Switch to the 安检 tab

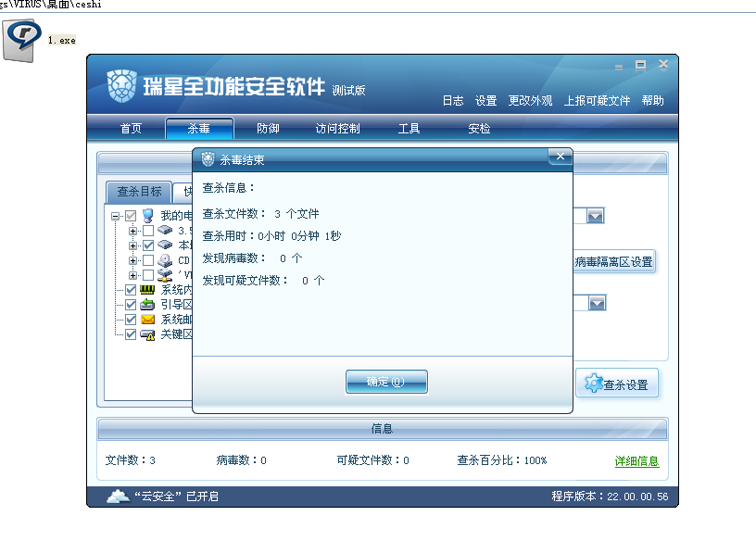[x=479, y=128]
